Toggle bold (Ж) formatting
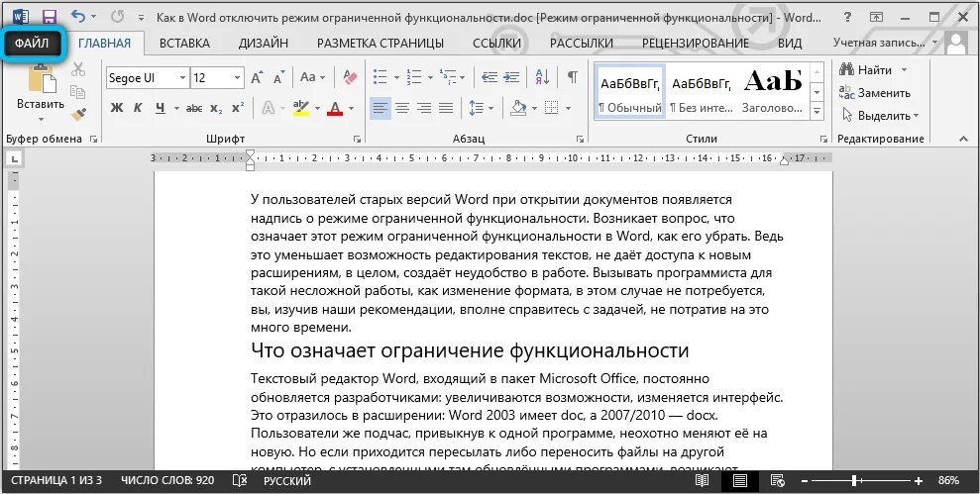980x494 pixels. tap(116, 108)
